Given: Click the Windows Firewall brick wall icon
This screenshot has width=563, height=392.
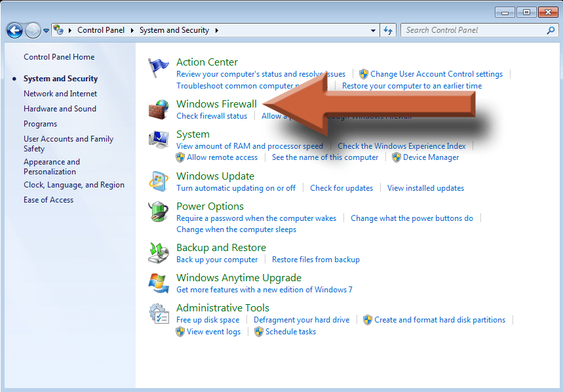Looking at the screenshot, I should [x=159, y=109].
